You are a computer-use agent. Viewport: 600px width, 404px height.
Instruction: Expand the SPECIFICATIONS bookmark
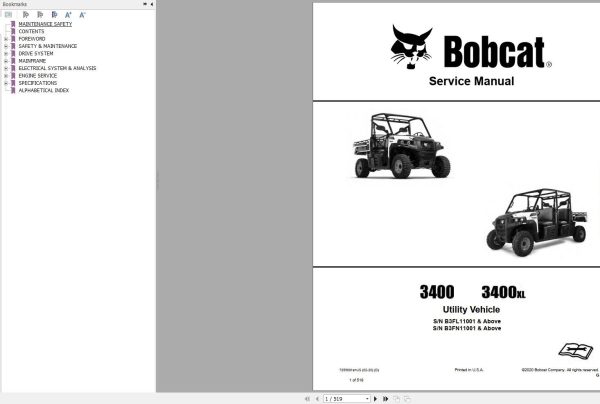[x=6, y=83]
